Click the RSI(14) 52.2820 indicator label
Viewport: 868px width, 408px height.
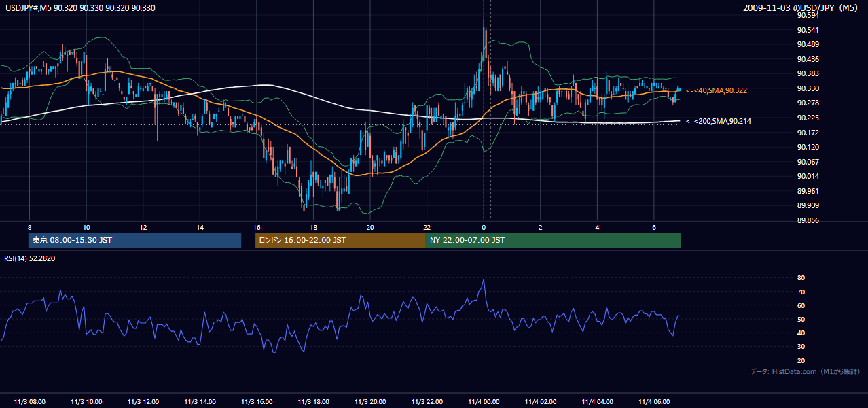pos(30,258)
